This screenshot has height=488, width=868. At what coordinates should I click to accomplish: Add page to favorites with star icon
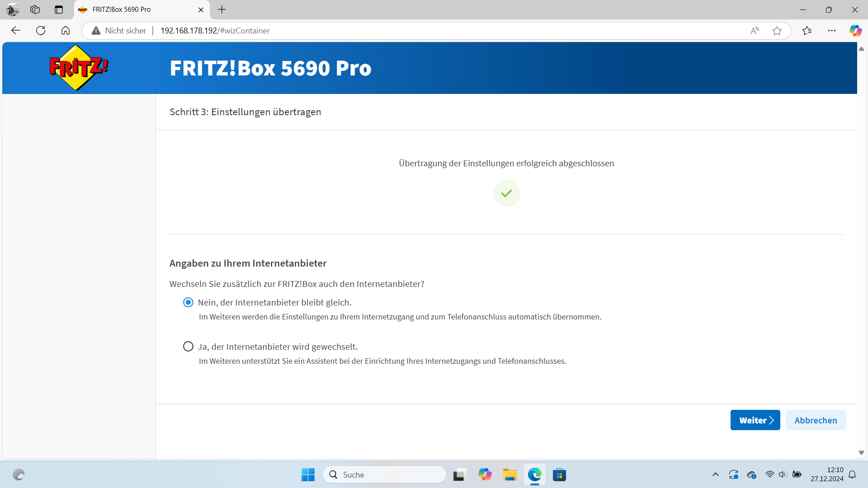point(777,31)
